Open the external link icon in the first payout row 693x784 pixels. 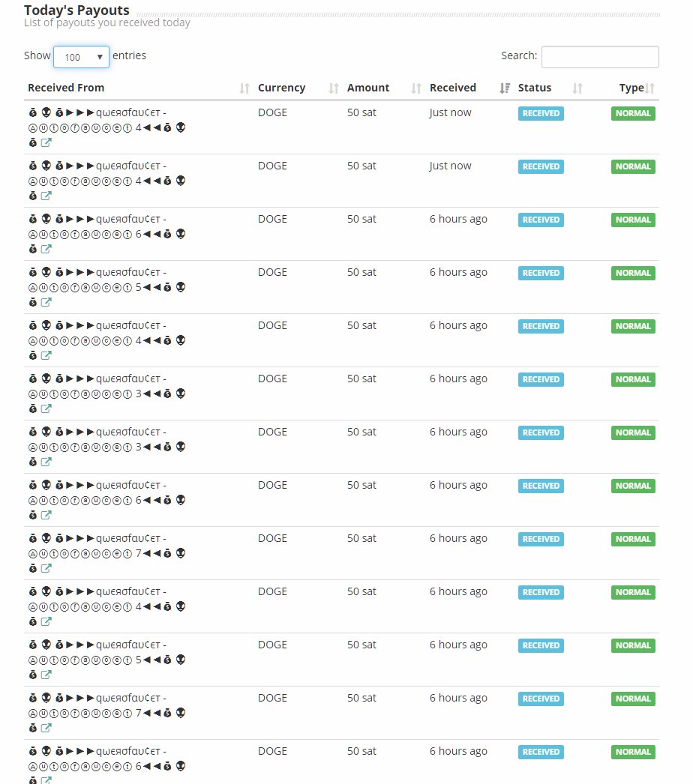(x=46, y=143)
